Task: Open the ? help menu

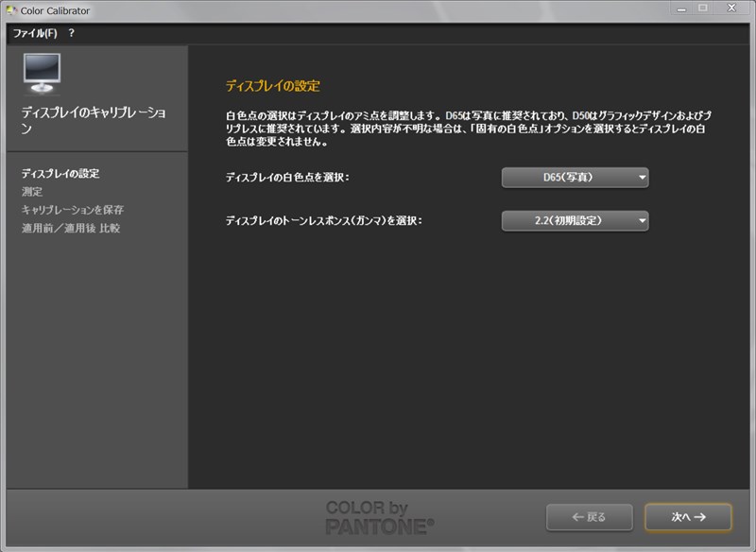Action: pyautogui.click(x=72, y=33)
